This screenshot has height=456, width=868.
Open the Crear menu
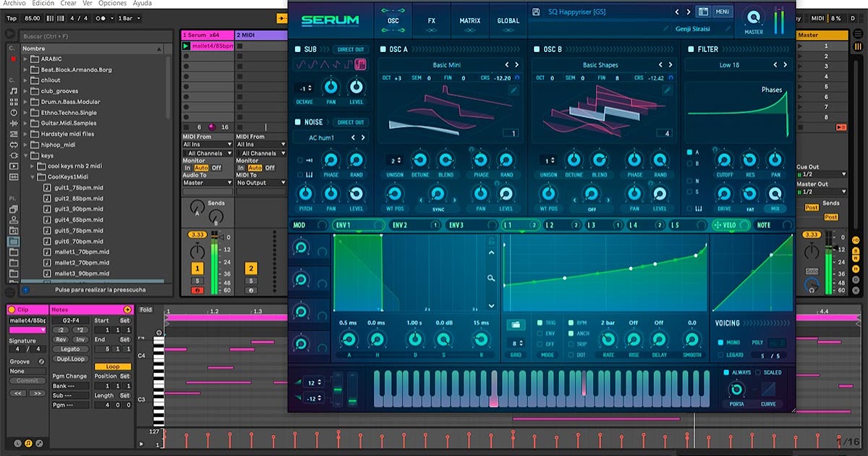click(69, 4)
